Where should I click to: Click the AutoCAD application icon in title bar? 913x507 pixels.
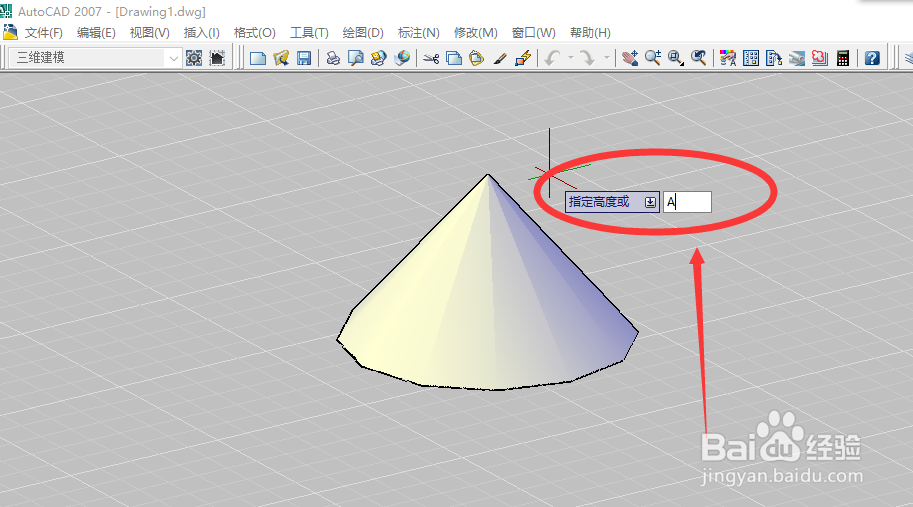click(x=6, y=10)
